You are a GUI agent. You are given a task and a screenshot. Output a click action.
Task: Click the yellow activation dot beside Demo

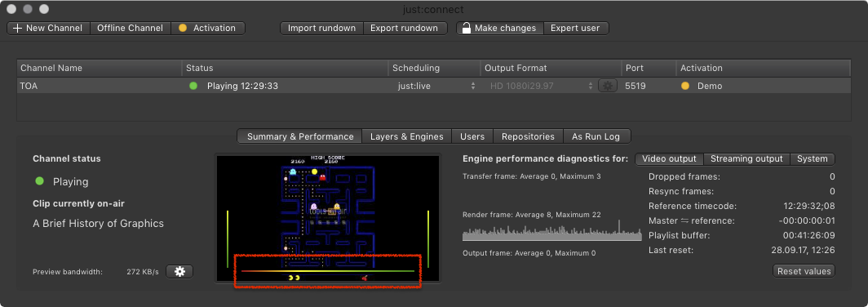pos(685,86)
